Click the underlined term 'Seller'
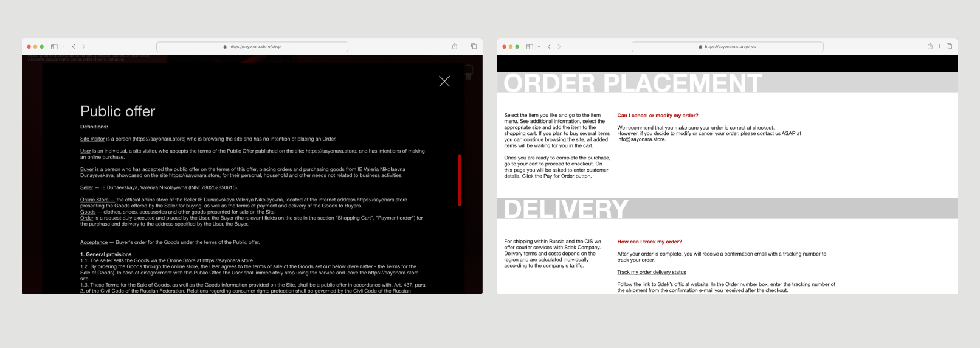980x348 pixels. click(86, 187)
